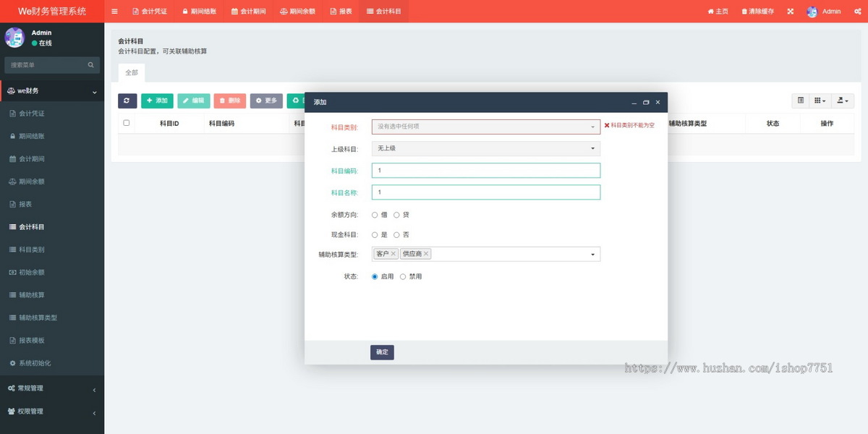Select 禁用 status radio
868x434 pixels.
pyautogui.click(x=403, y=276)
